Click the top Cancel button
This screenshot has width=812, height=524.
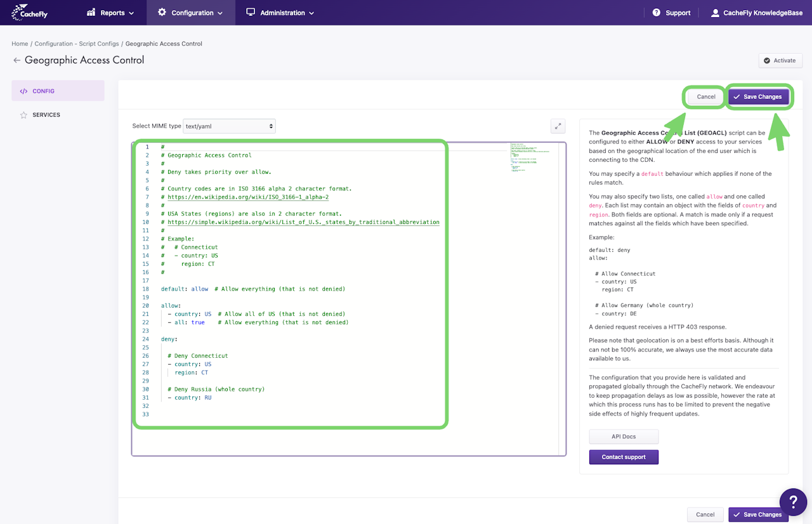pyautogui.click(x=706, y=97)
